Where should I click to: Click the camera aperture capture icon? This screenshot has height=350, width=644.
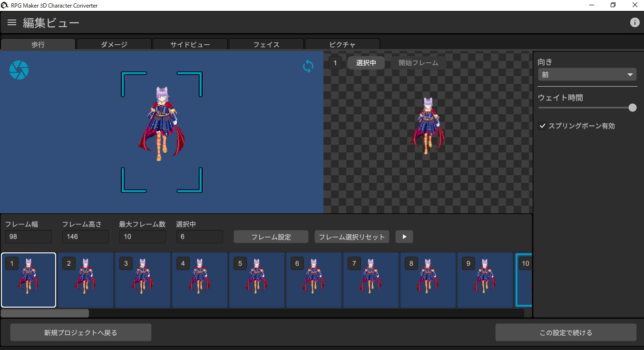point(19,70)
